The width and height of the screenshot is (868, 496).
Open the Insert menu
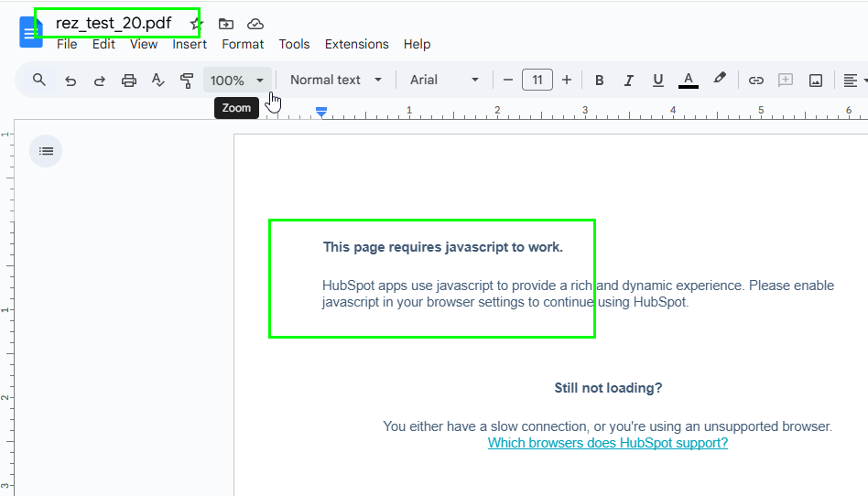pyautogui.click(x=190, y=44)
